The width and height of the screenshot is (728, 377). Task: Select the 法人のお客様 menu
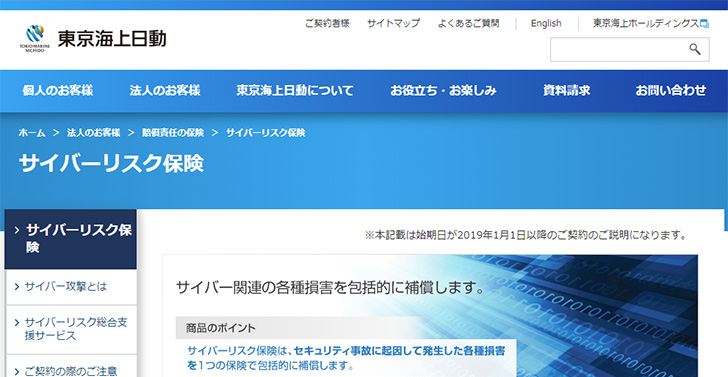[x=165, y=90]
